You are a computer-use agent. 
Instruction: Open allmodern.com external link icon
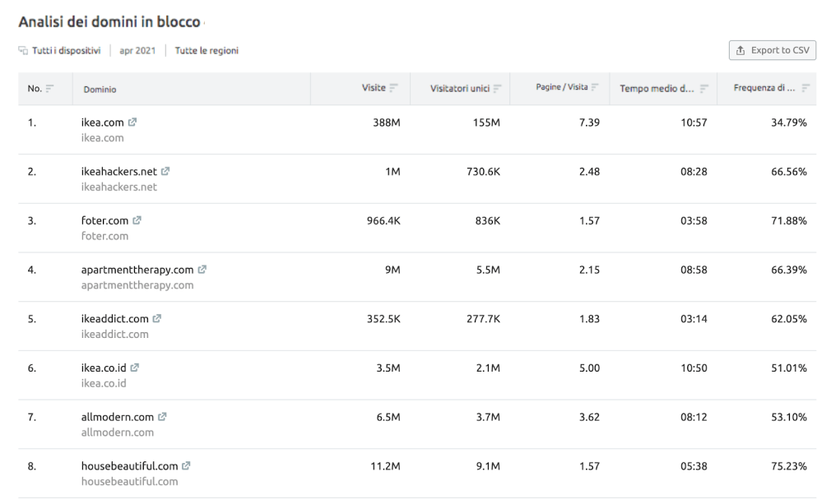tap(162, 417)
